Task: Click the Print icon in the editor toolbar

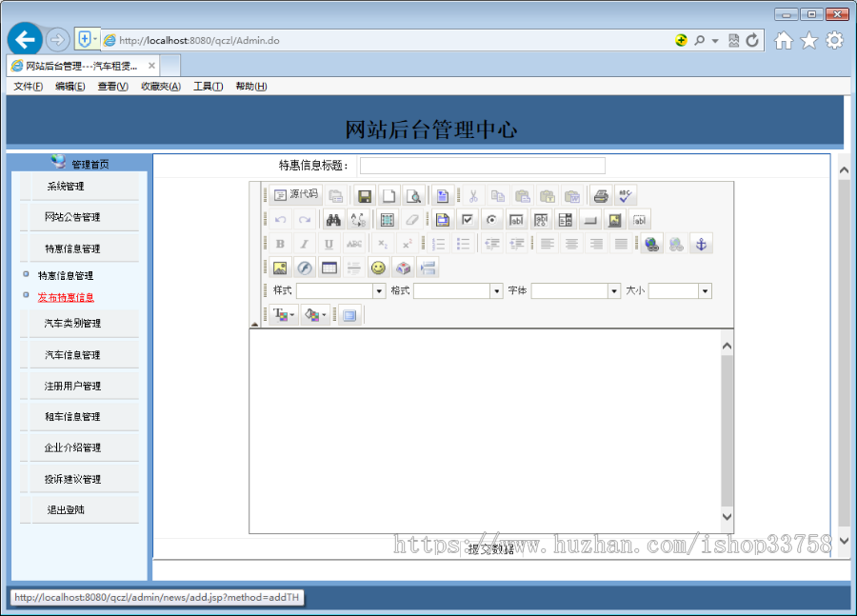Action: click(x=601, y=196)
